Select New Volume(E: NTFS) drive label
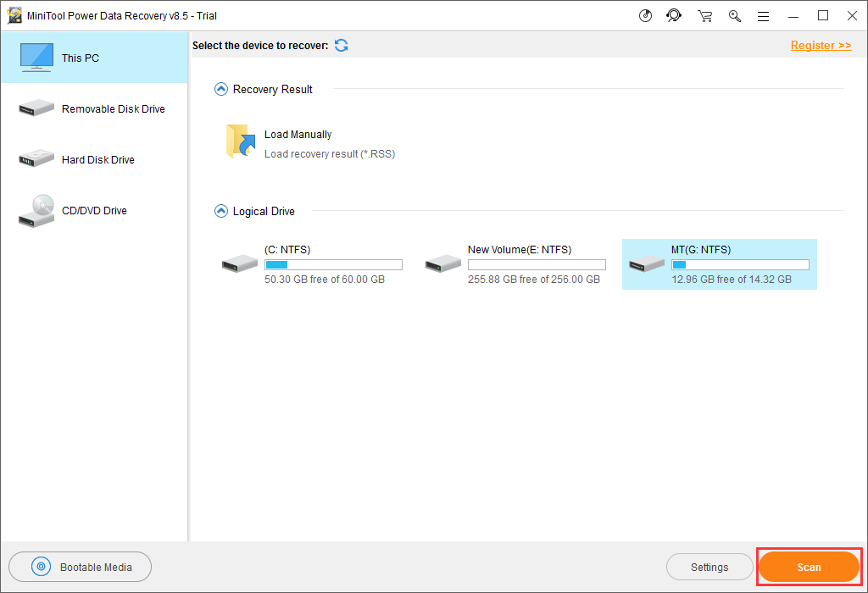Viewport: 868px width, 593px height. coord(520,249)
